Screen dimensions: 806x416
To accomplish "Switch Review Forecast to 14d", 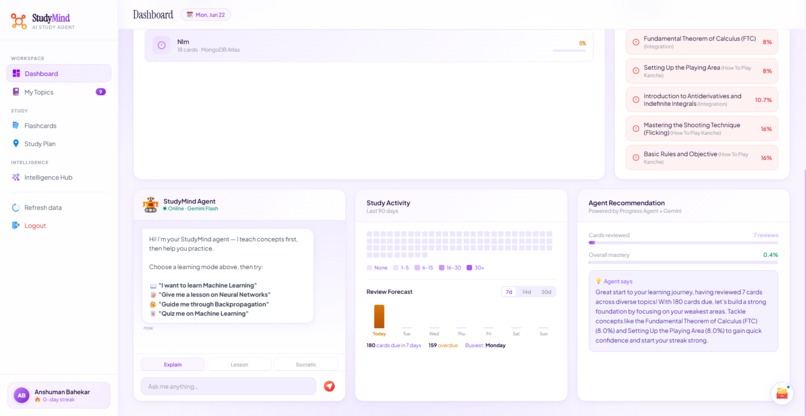I will pos(527,292).
